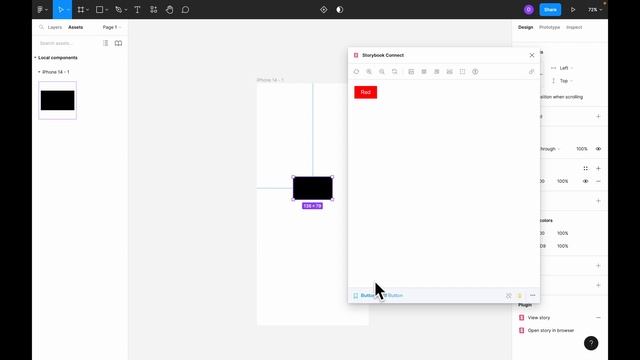
Task: Switch to the Inspect tab
Action: (x=574, y=27)
